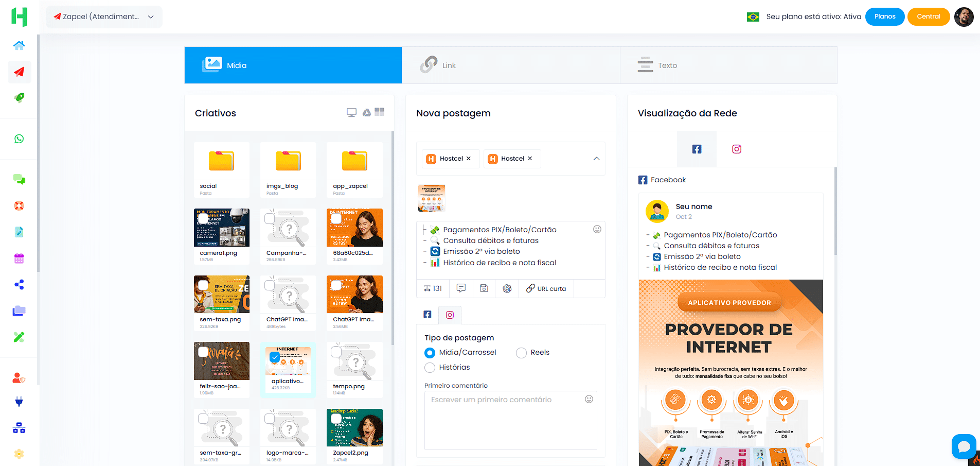
Task: Click the Criativos panel scrollbar
Action: pos(393,237)
